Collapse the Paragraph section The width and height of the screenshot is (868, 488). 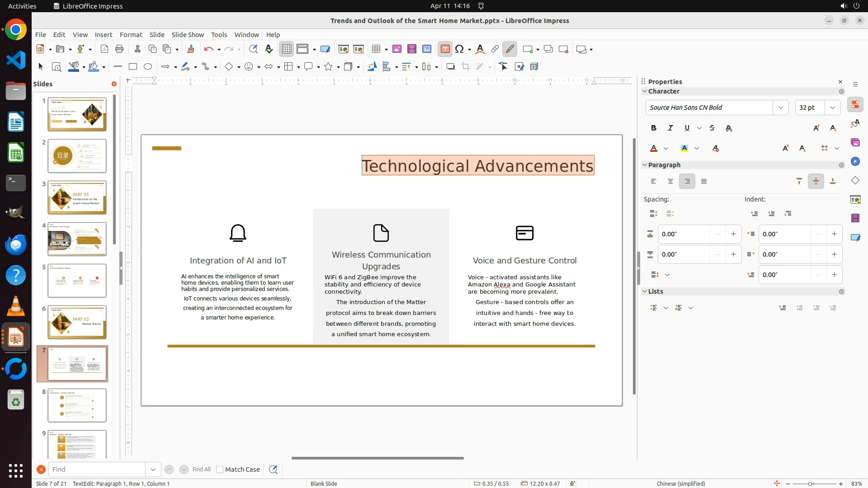645,165
